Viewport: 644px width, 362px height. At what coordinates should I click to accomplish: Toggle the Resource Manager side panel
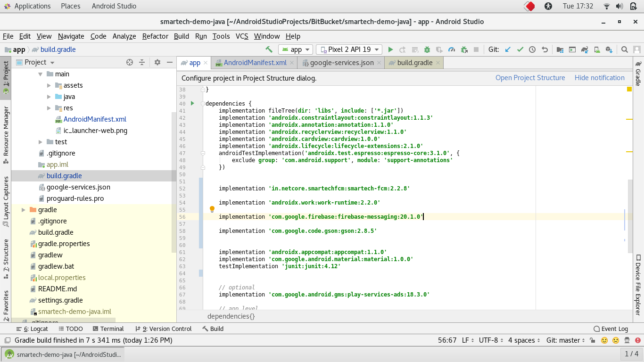(6, 134)
